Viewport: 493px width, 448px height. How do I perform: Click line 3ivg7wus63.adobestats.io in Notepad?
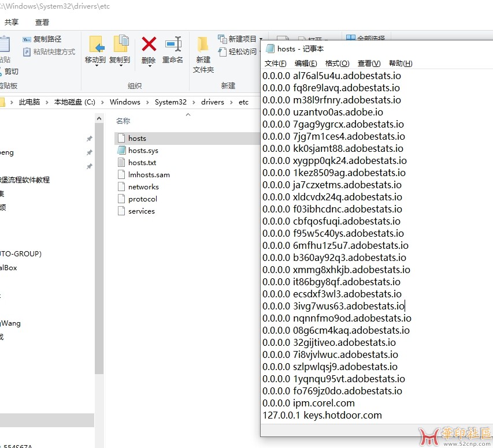333,306
